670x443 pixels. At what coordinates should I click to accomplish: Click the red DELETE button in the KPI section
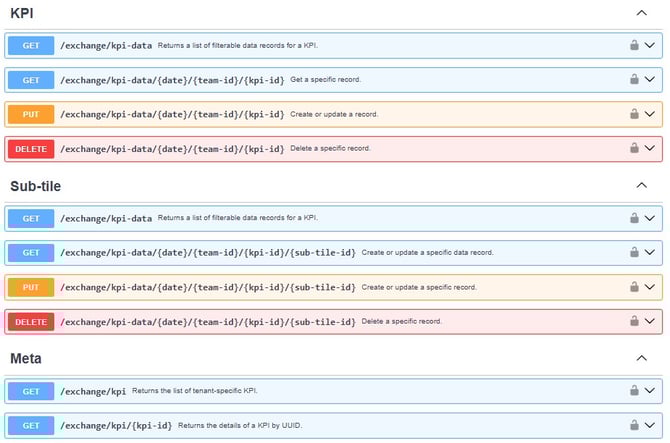pyautogui.click(x=31, y=149)
